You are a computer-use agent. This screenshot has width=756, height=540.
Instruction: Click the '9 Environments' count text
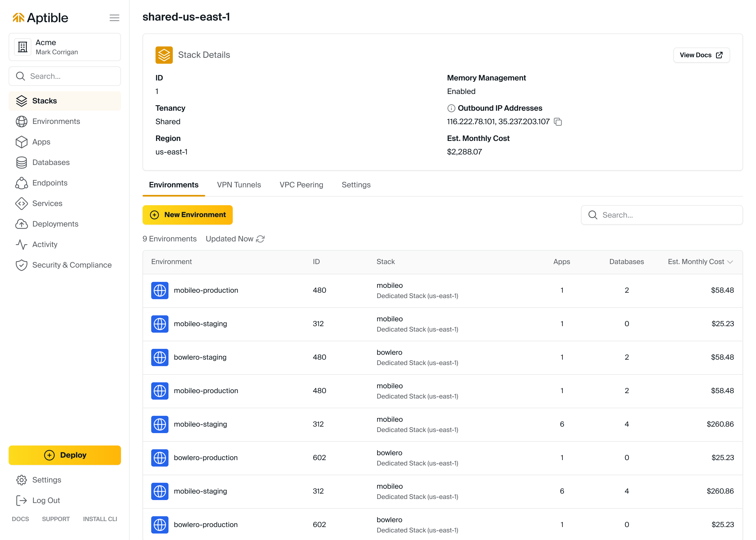coord(170,239)
